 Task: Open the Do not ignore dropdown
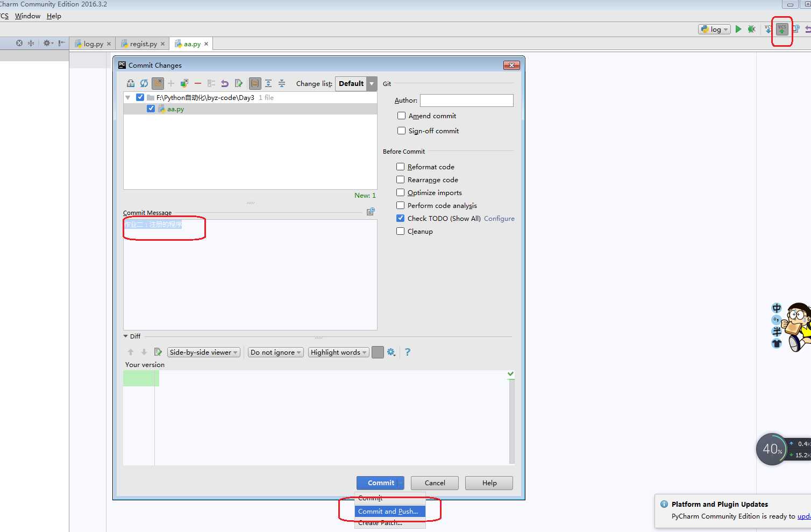point(276,353)
